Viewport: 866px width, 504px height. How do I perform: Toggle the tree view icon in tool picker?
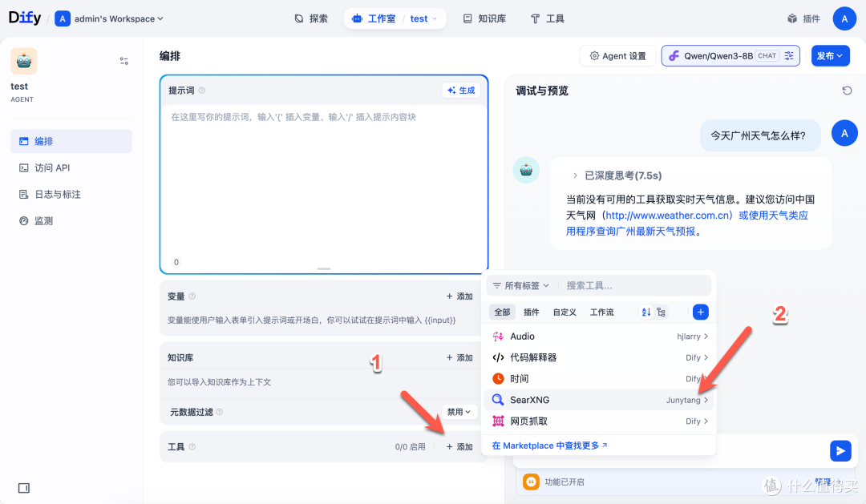coord(661,312)
